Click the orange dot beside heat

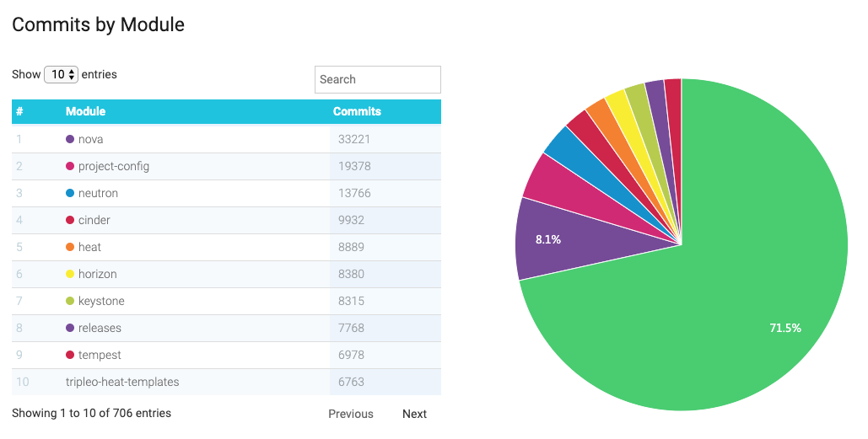click(x=70, y=247)
